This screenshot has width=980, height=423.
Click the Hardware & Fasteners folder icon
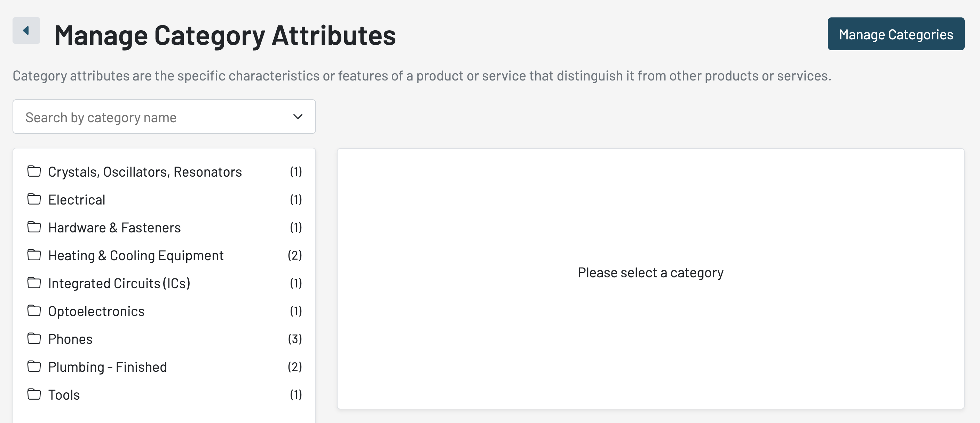click(34, 227)
